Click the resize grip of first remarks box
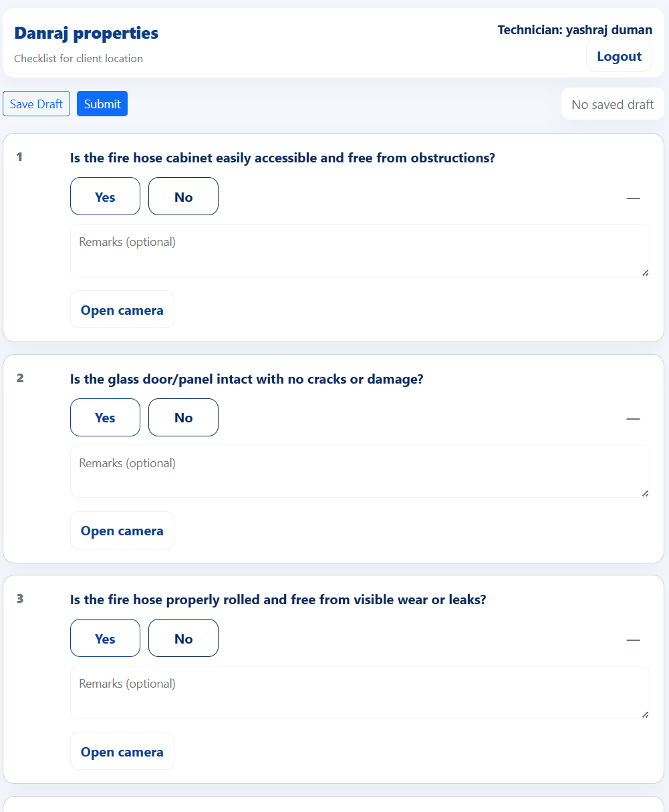This screenshot has width=669, height=812. (646, 272)
